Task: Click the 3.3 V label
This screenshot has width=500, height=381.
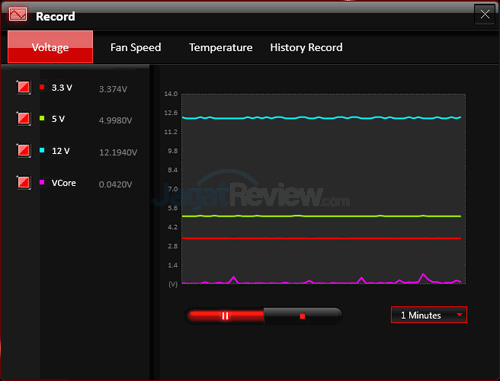Action: click(x=62, y=88)
